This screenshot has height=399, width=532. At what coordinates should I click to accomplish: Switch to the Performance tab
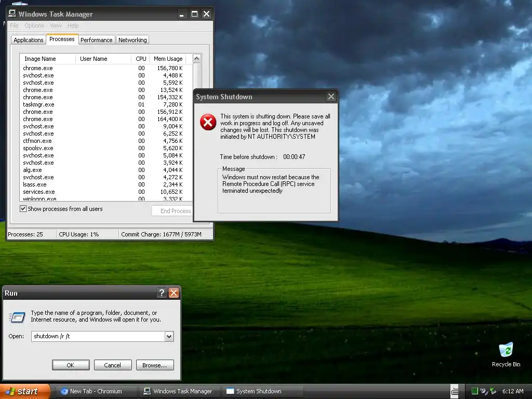pos(96,40)
